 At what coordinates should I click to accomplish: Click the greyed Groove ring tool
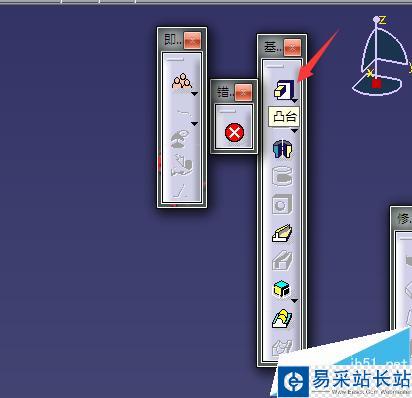pyautogui.click(x=282, y=176)
